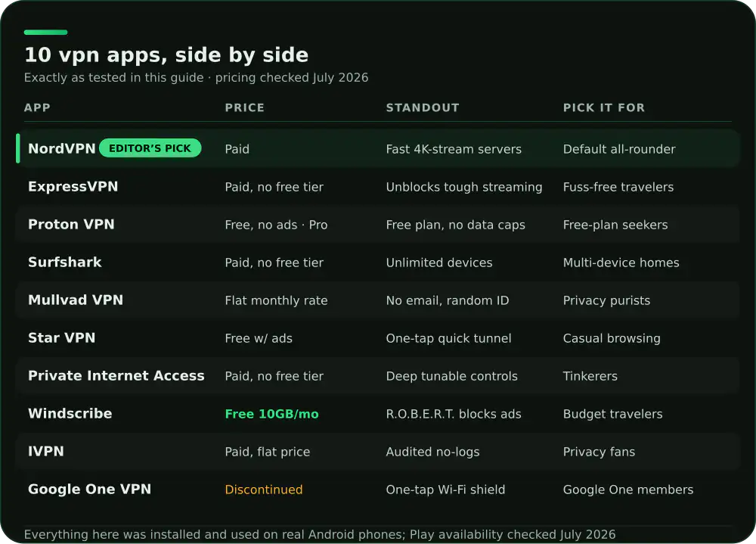Click the STANDOUT column header
This screenshot has height=544, width=756.
423,107
